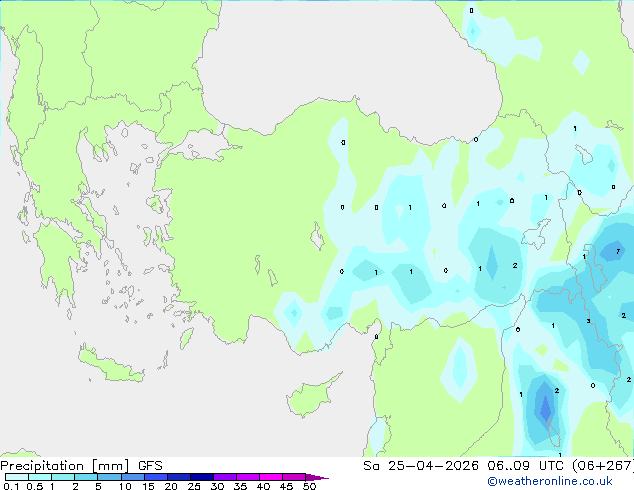Click the '(06+267)' forecast offset text
Screen dimensions: 634x490
click(x=602, y=466)
